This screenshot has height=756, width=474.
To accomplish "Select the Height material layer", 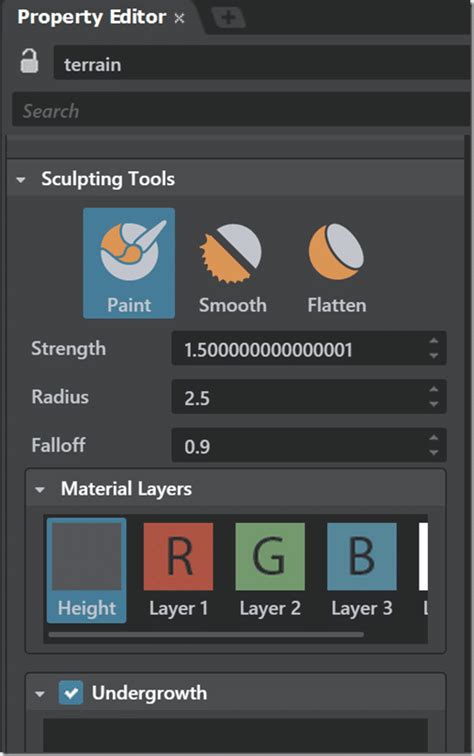I will pos(87,570).
